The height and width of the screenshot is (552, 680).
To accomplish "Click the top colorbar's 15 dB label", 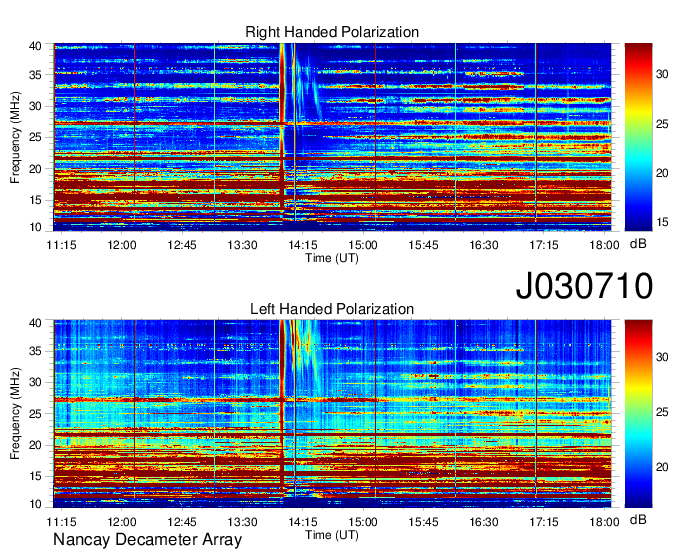I will [x=662, y=222].
